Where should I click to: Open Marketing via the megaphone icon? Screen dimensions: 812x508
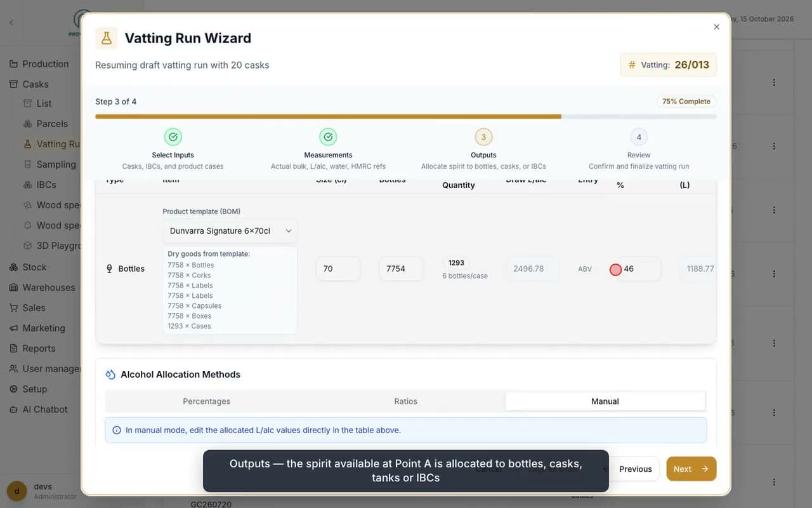click(13, 328)
